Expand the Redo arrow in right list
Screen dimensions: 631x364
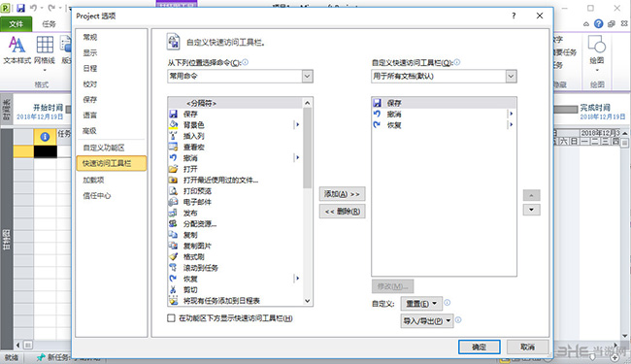[511, 125]
